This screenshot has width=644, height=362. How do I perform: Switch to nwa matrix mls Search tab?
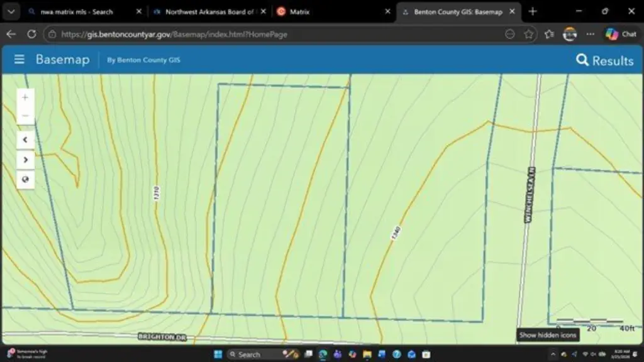click(x=76, y=11)
